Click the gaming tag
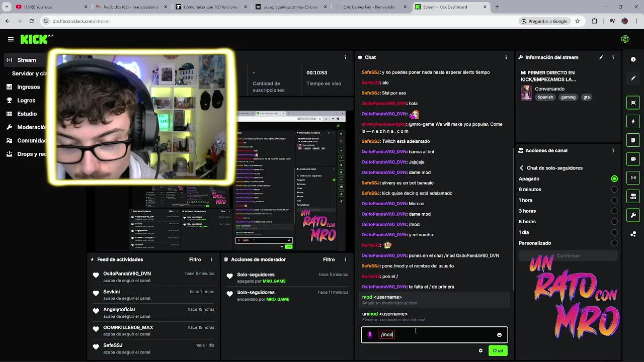This screenshot has width=644, height=362. coord(568,98)
